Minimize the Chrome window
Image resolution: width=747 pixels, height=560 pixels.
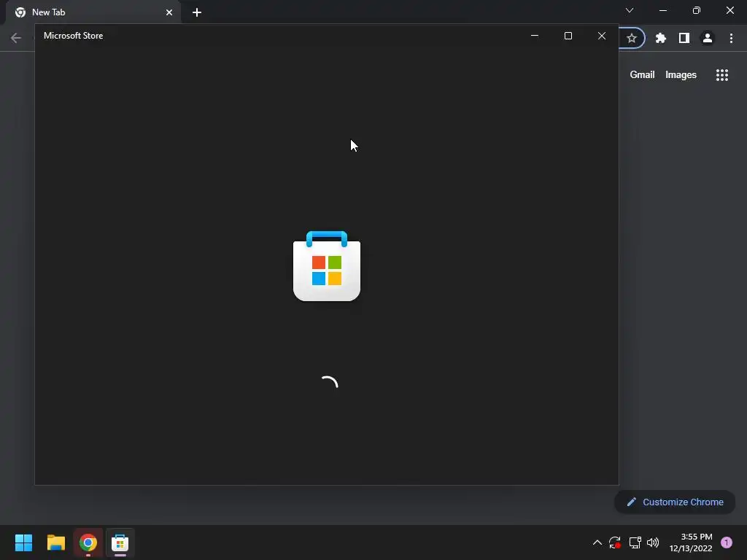pos(663,10)
